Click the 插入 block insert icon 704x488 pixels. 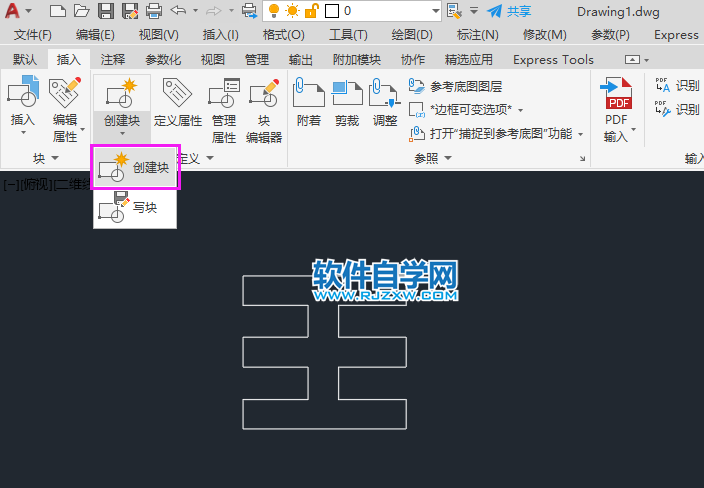[23, 92]
